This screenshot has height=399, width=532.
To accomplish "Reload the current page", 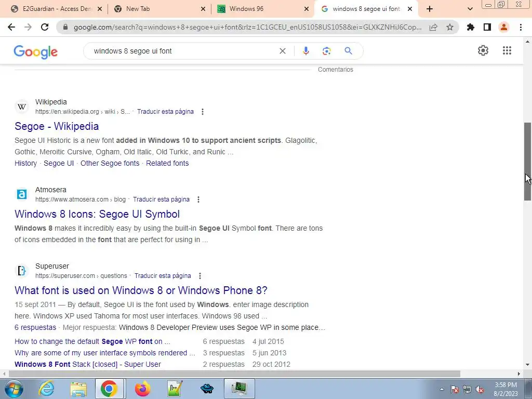I will tap(45, 27).
